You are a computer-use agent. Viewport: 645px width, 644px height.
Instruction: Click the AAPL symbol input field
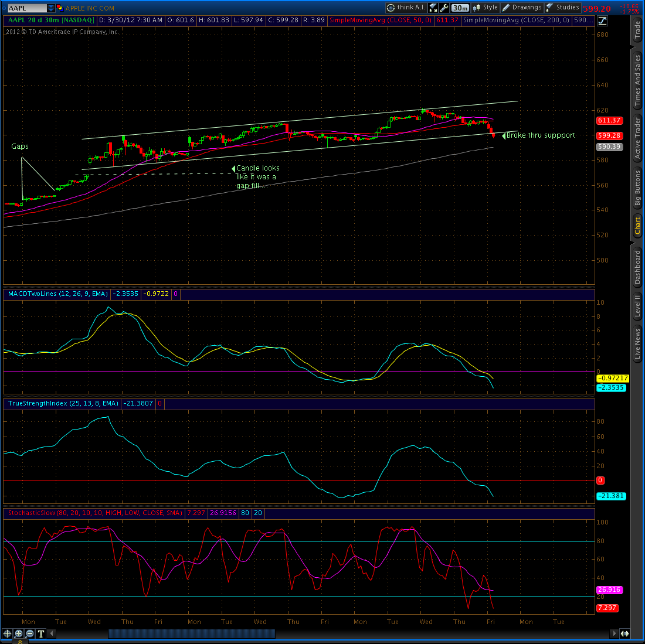point(27,8)
